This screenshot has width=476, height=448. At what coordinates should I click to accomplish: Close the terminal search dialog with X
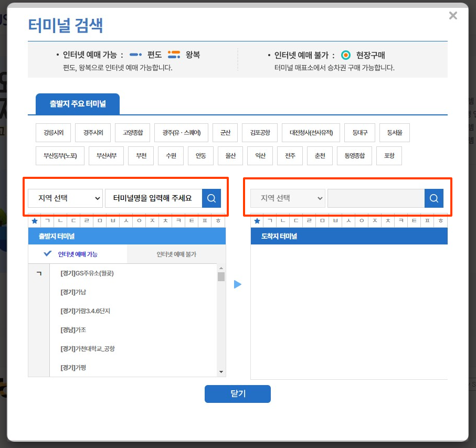pos(453,16)
